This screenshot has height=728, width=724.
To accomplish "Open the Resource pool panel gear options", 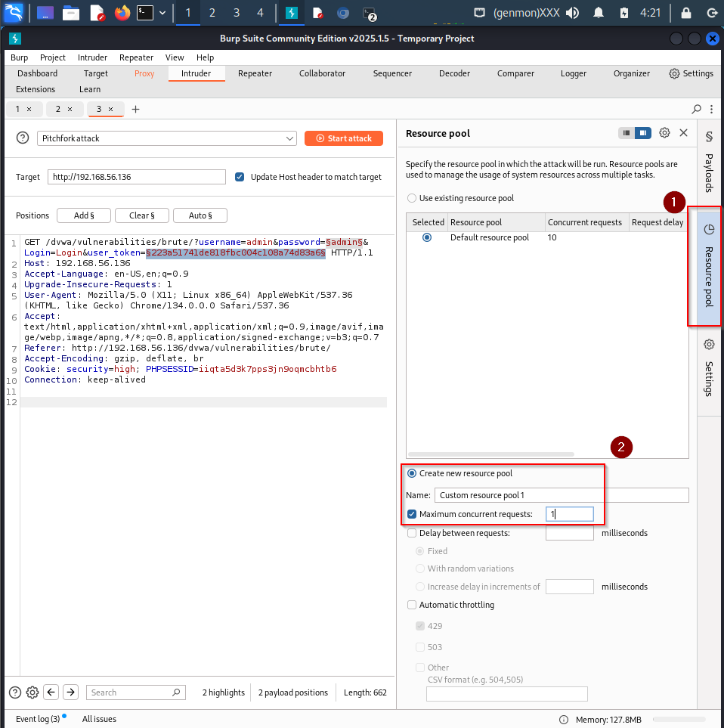I will (x=664, y=133).
